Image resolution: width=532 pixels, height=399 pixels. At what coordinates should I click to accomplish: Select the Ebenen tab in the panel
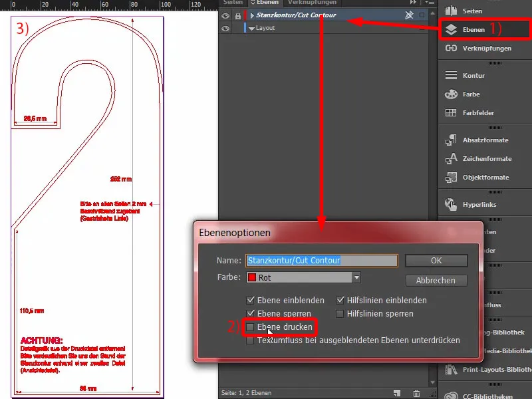tap(265, 3)
